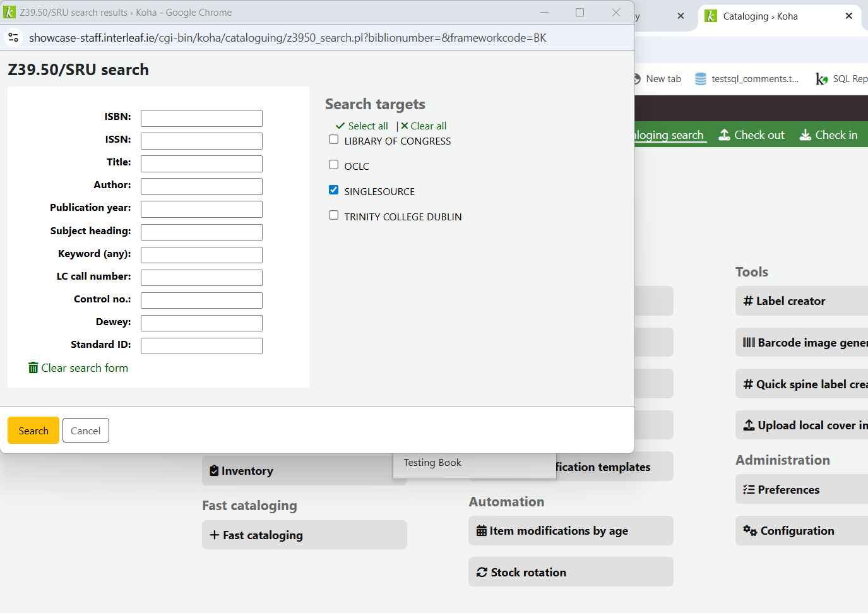Viewport: 868px width, 613px height.
Task: Click the Inventory clipboard icon
Action: pyautogui.click(x=214, y=470)
